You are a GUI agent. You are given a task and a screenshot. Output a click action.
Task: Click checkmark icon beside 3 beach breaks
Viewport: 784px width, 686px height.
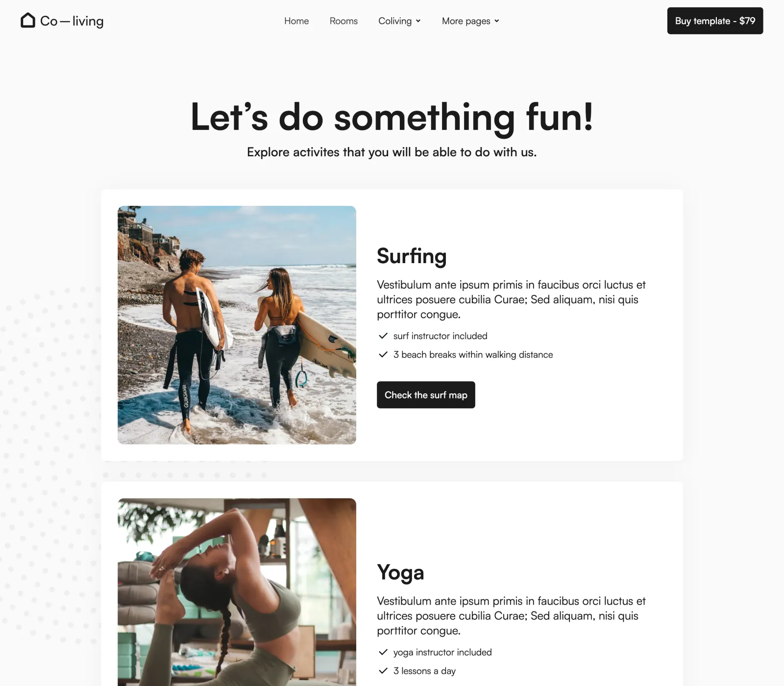383,355
